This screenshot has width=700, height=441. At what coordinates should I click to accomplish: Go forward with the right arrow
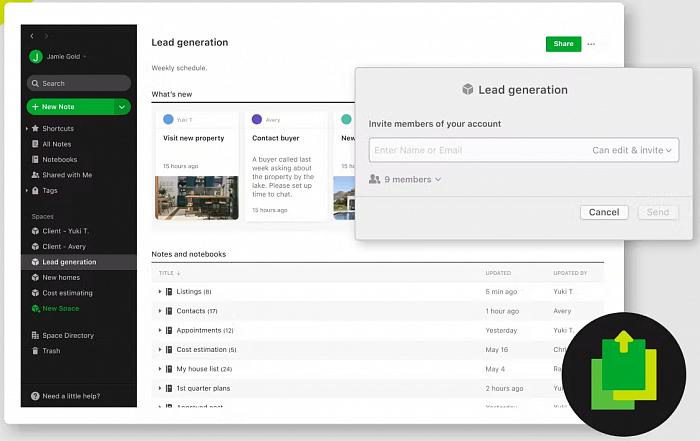tap(46, 36)
